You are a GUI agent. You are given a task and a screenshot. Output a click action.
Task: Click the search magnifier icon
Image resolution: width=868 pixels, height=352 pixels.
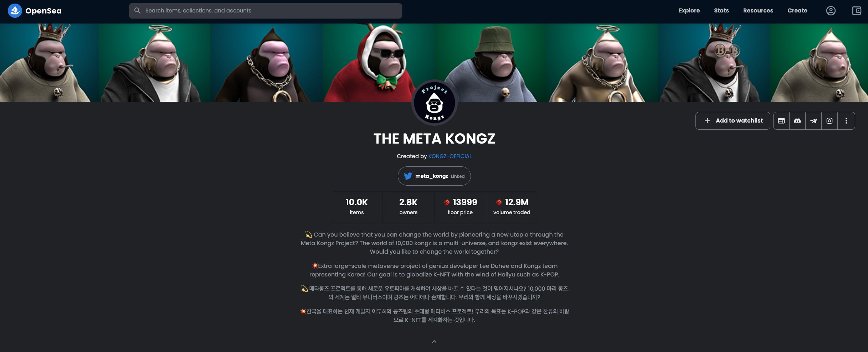pyautogui.click(x=137, y=11)
